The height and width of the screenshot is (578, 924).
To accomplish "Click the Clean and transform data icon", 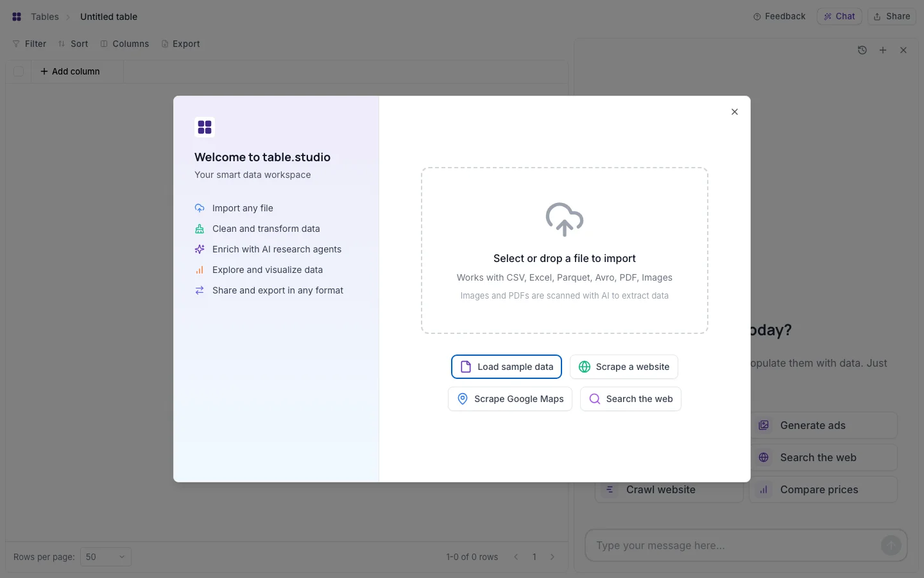I will click(x=200, y=229).
